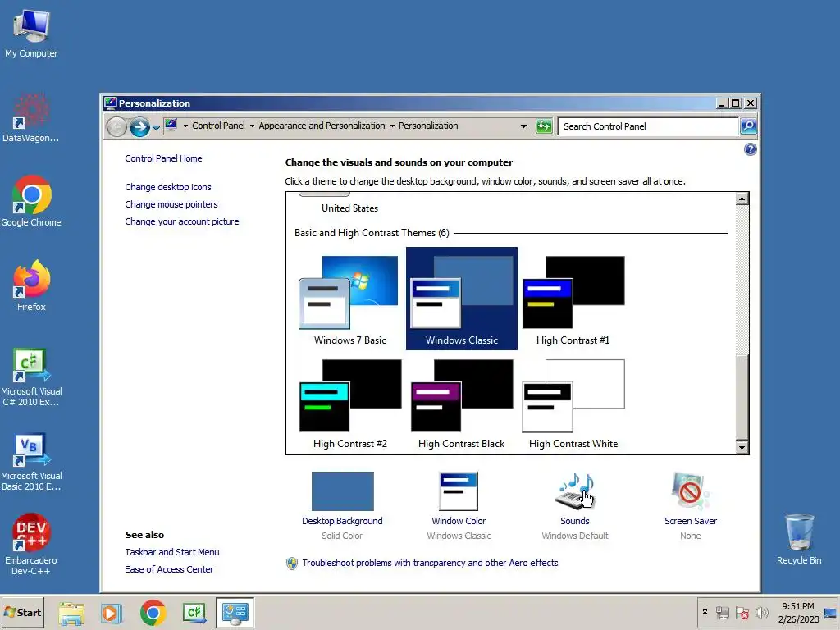Viewport: 840px width, 630px height.
Task: Maximize the Personalization window
Action: click(x=736, y=103)
